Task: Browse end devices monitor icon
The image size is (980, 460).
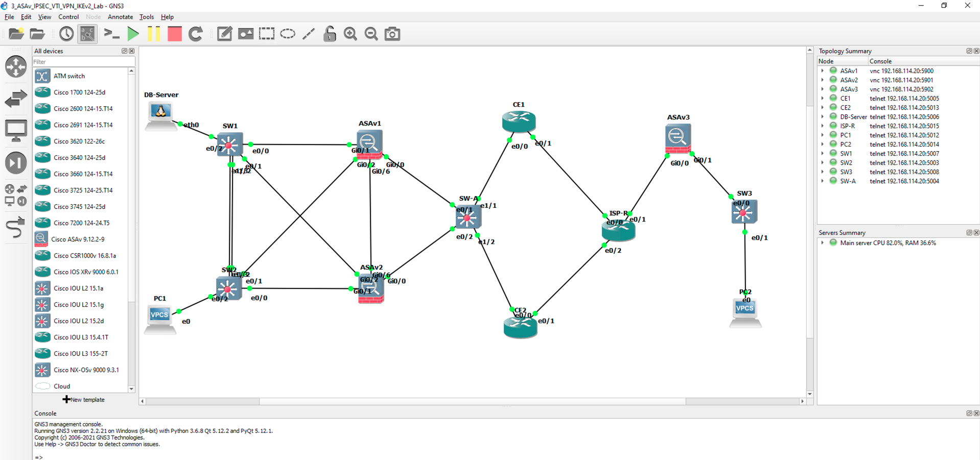Action: [16, 131]
